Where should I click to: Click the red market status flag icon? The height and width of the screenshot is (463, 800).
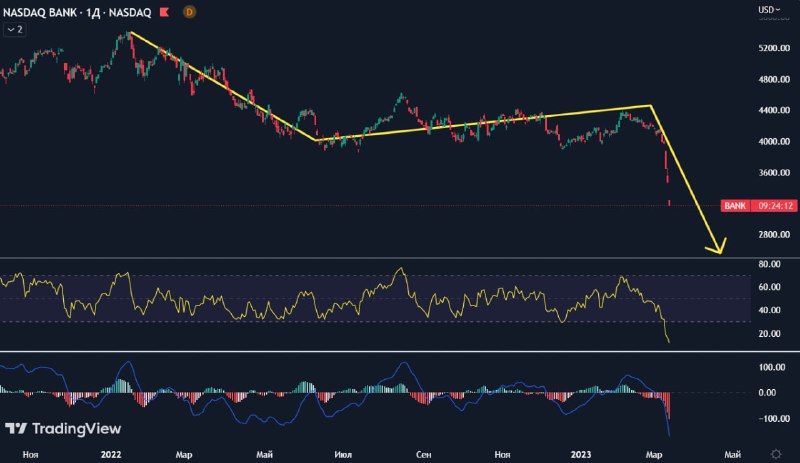pos(164,12)
